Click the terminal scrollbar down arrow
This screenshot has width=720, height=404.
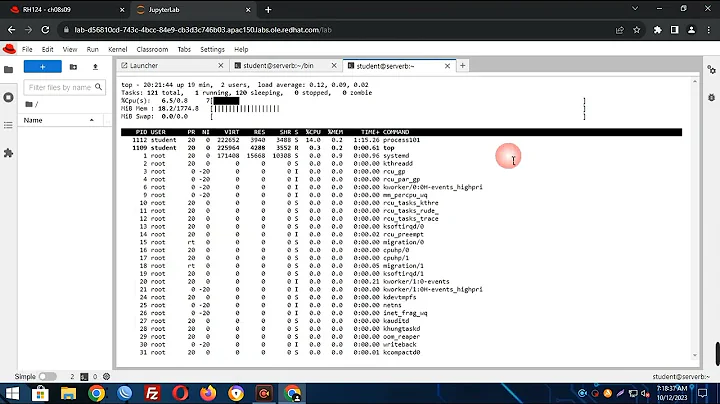click(x=695, y=355)
